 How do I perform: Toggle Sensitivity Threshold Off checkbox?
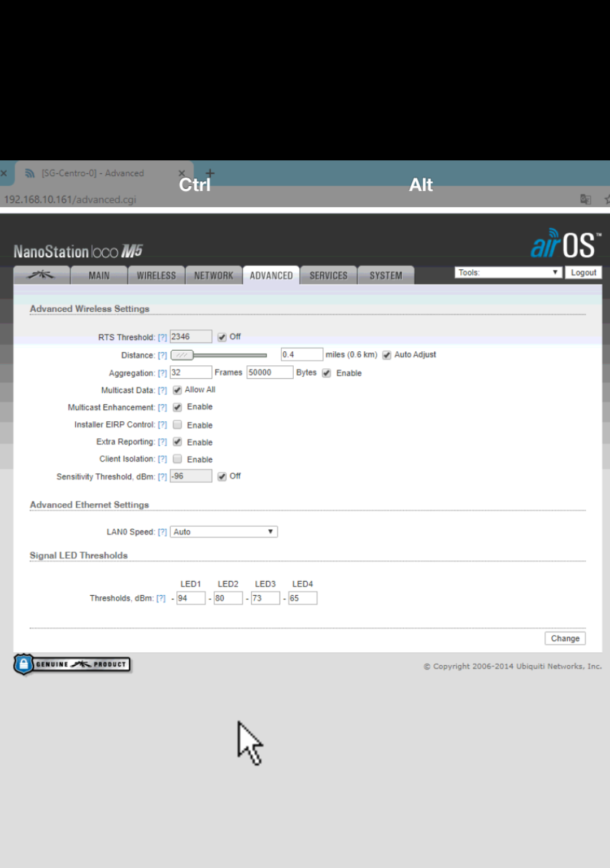coord(222,477)
